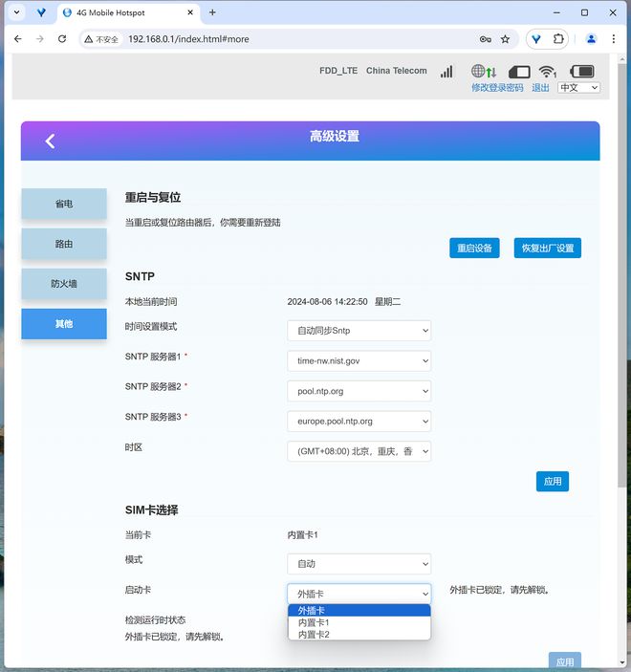Open Chrome three-dot menu
Screen dimensions: 631x672
point(614,39)
